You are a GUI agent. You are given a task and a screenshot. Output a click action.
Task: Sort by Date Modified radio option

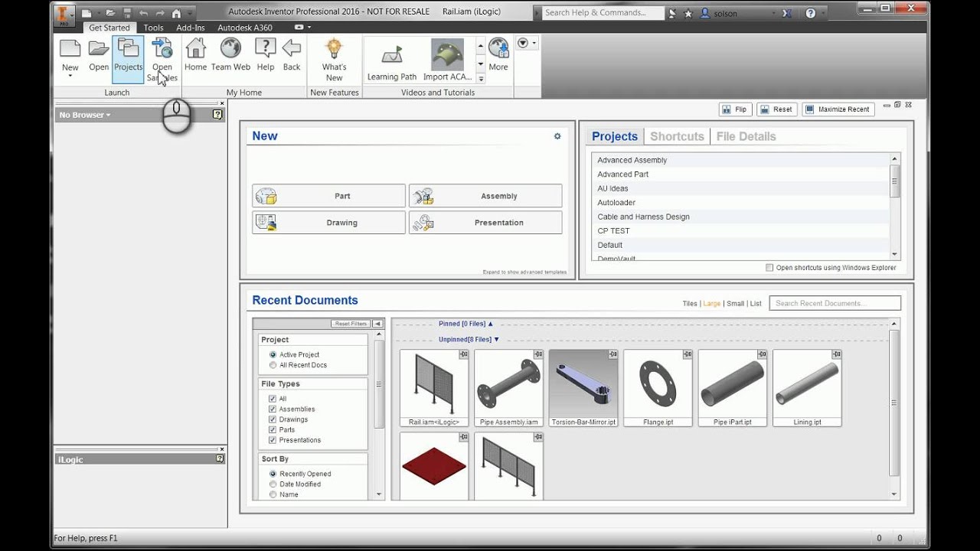click(273, 484)
